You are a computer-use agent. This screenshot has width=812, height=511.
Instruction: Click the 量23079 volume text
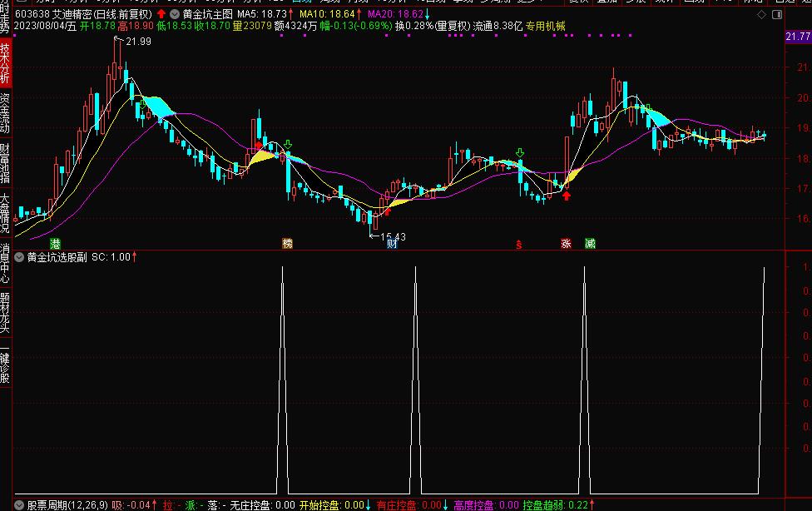(x=252, y=26)
